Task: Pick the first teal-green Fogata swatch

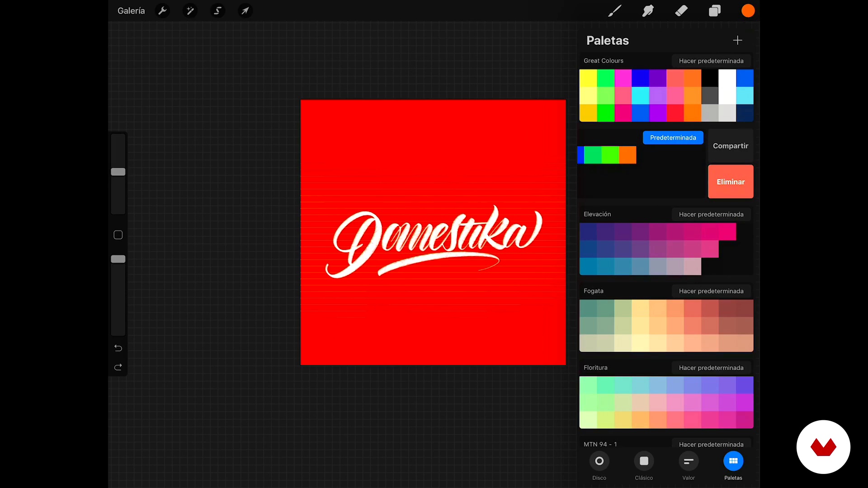Action: tap(588, 308)
